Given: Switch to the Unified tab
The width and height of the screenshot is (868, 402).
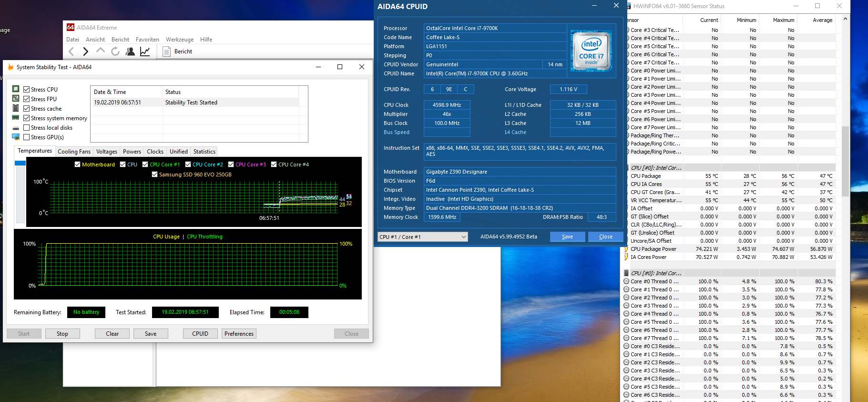Looking at the screenshot, I should [179, 152].
